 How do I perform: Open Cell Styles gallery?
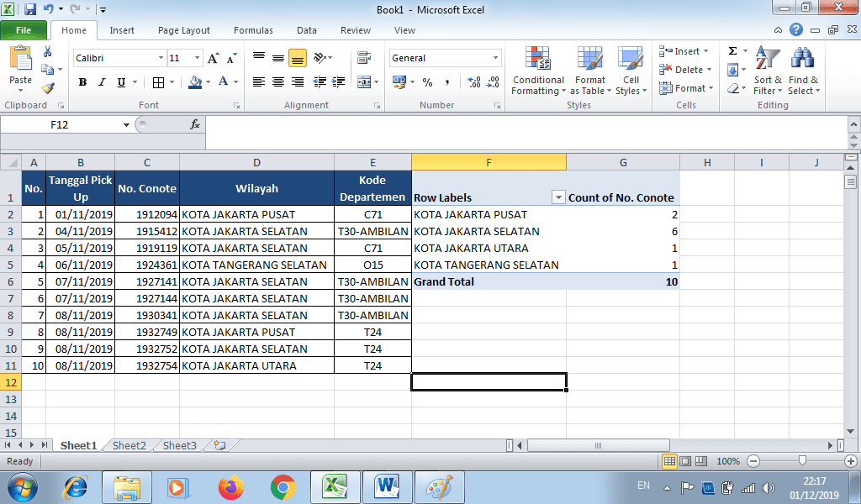tap(631, 71)
